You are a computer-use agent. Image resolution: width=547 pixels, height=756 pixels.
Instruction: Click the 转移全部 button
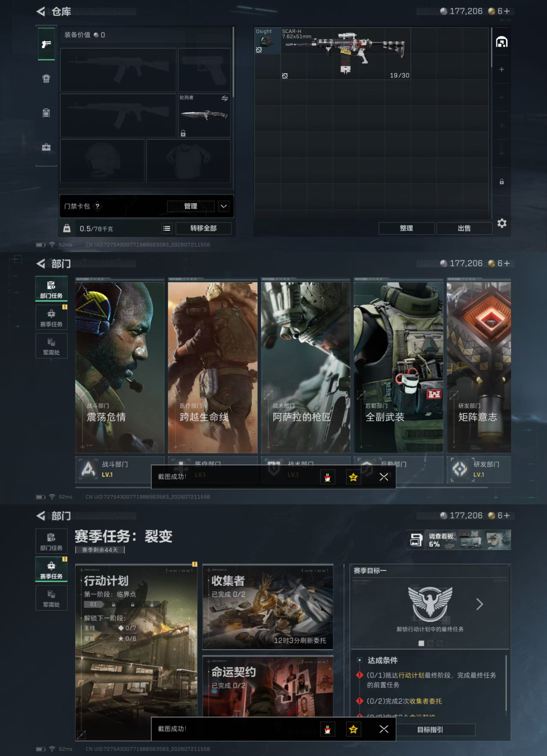tap(203, 228)
